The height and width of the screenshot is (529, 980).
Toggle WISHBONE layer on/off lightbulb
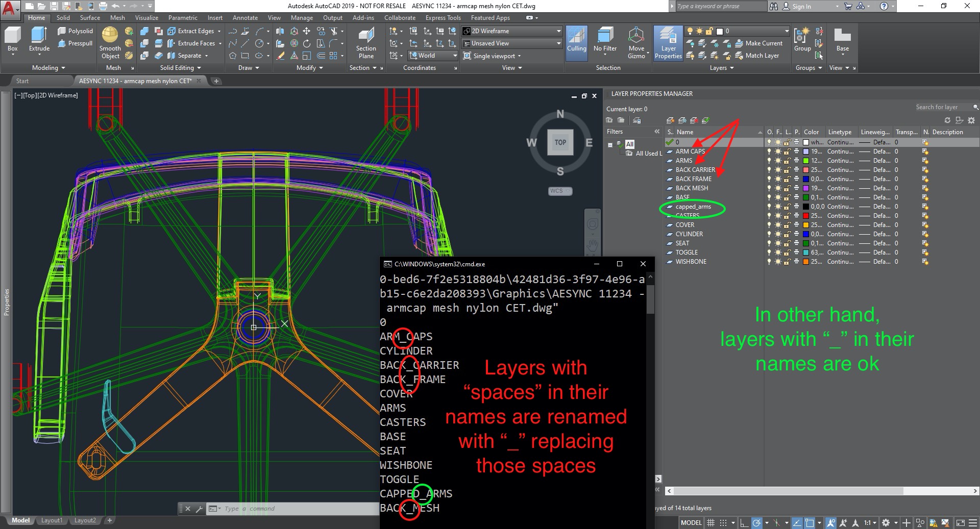[769, 262]
